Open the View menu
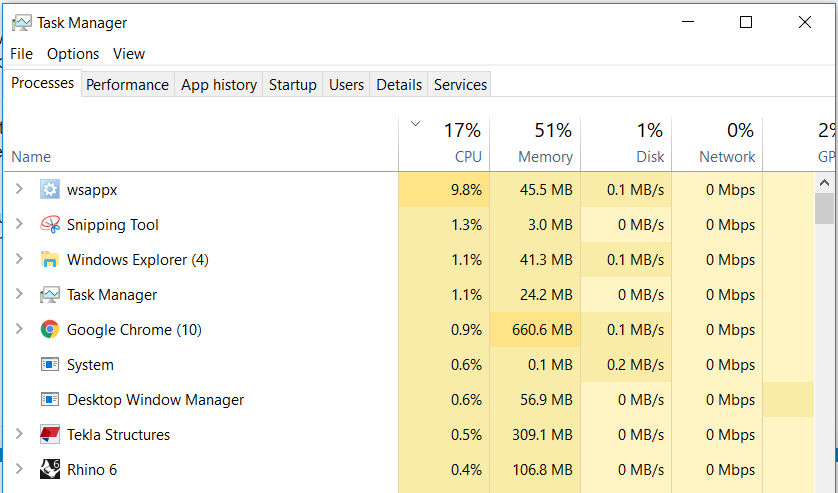This screenshot has width=838, height=493. (129, 54)
